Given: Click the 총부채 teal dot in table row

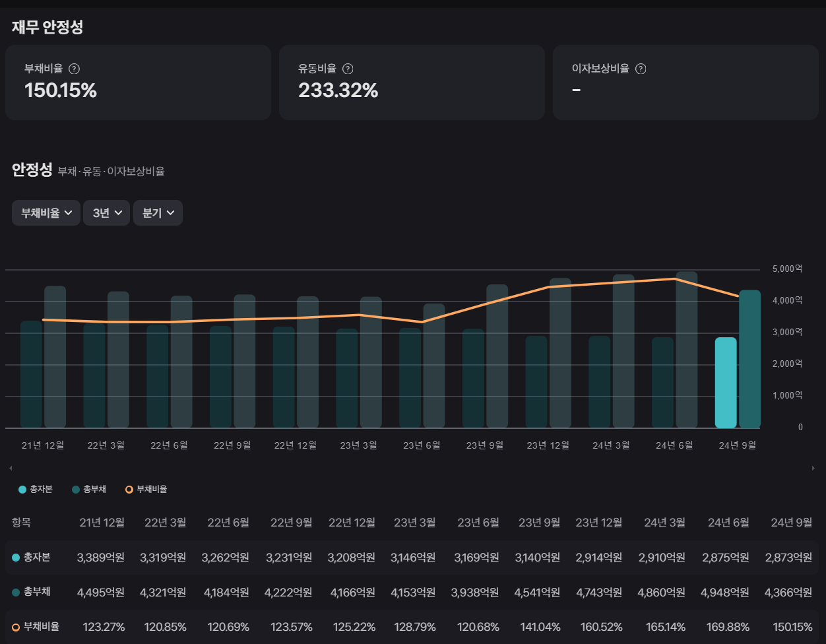Looking at the screenshot, I should [x=16, y=593].
